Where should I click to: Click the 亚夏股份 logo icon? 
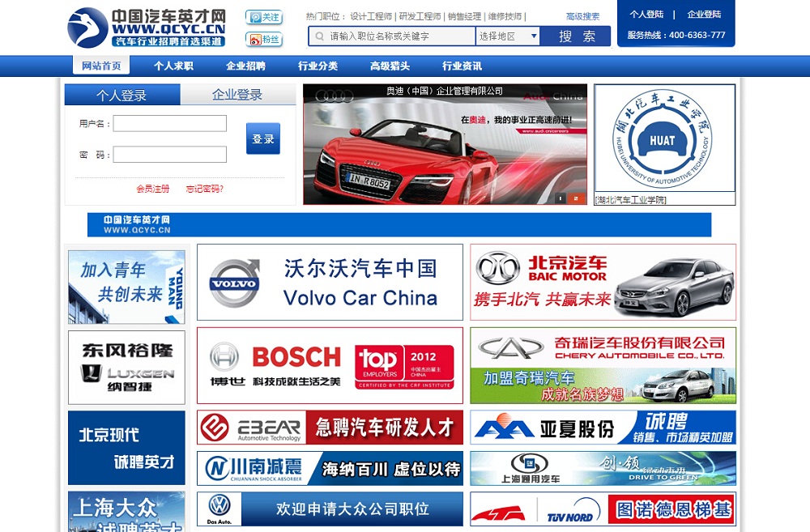point(505,428)
